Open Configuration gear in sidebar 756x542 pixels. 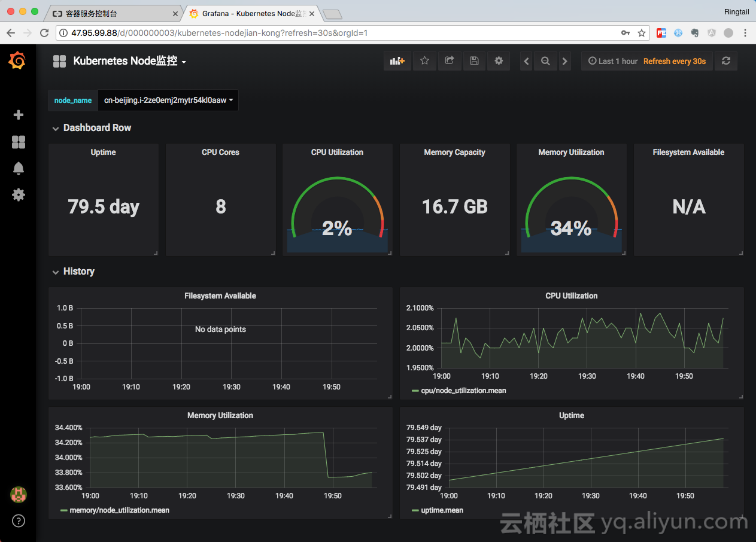19,194
